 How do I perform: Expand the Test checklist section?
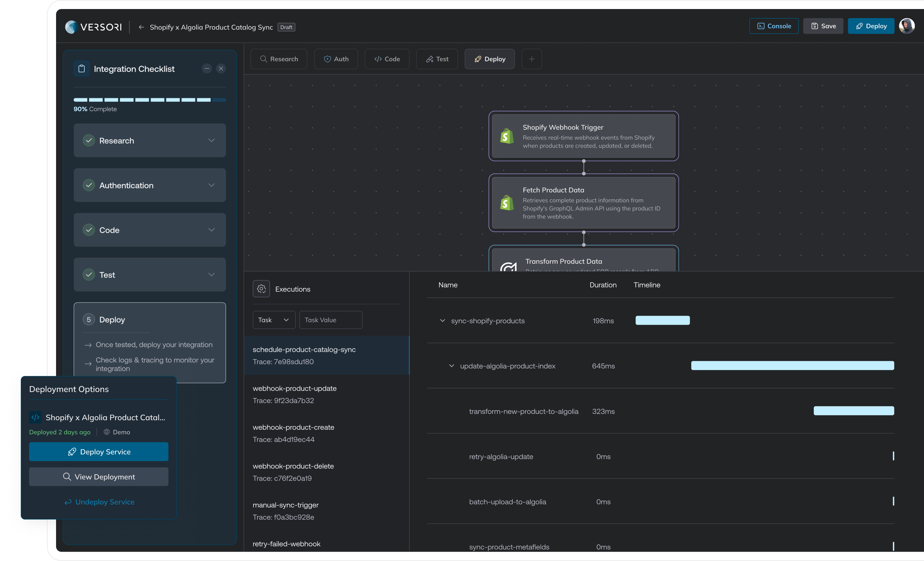[212, 274]
